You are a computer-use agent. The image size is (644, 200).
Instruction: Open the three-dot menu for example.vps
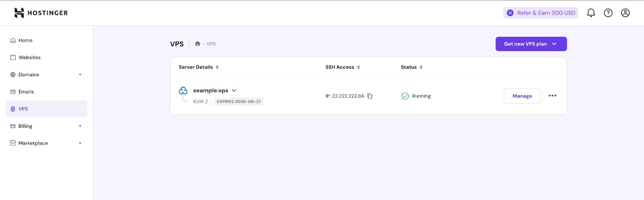point(552,96)
